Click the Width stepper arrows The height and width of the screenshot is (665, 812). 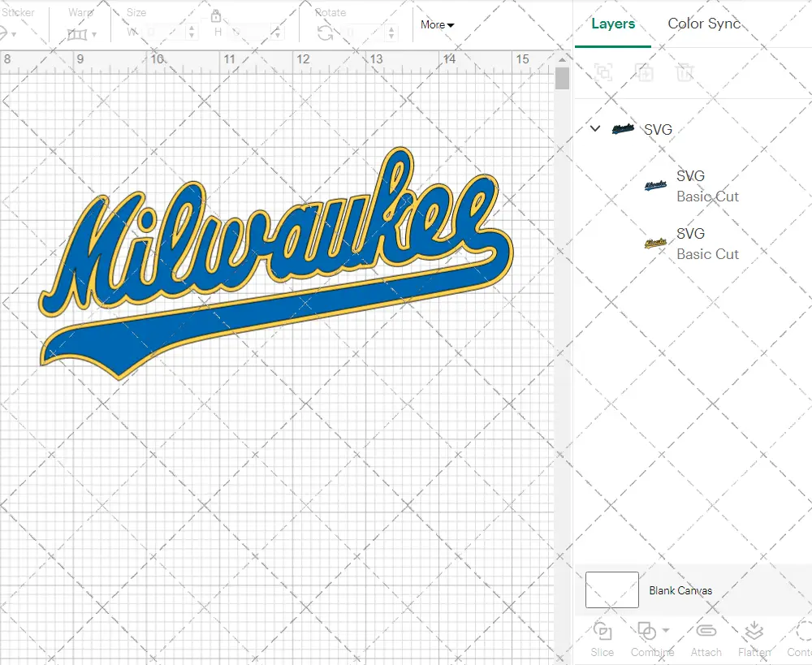pyautogui.click(x=192, y=32)
